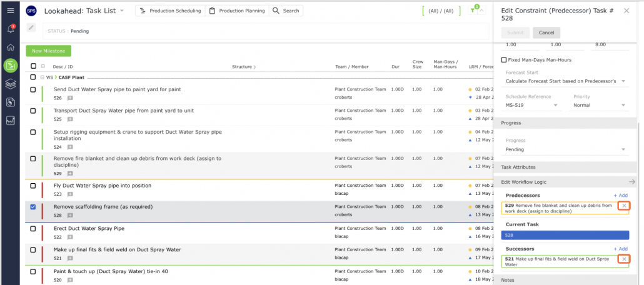644x285 pixels.
Task: Uncheck Remove scaffolding frame task
Action: pos(33,207)
